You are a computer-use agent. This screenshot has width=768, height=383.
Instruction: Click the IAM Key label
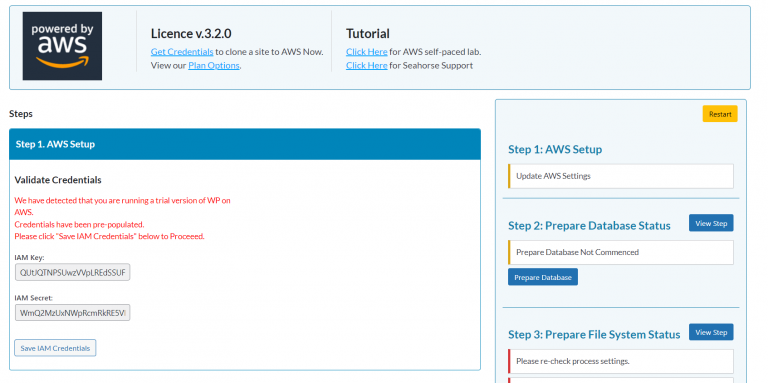click(29, 258)
